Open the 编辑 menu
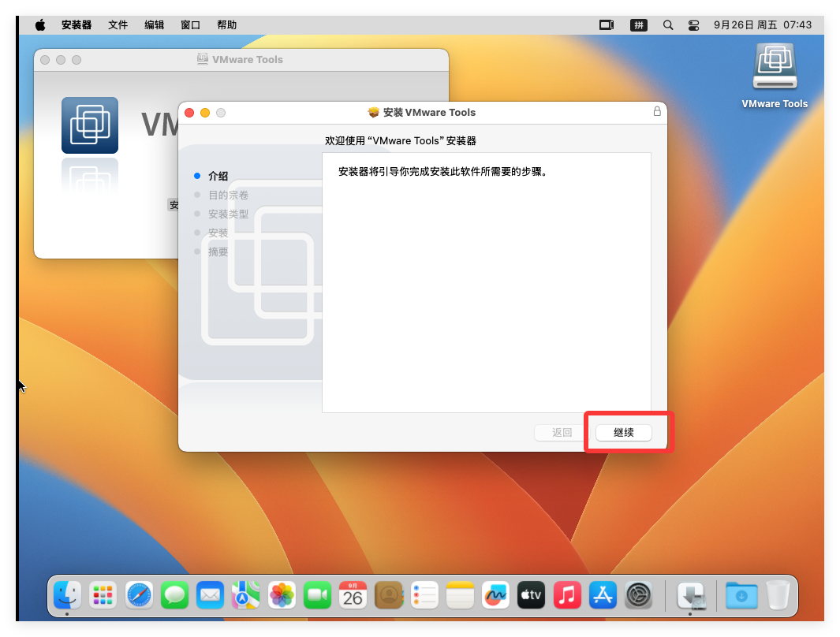This screenshot has width=840, height=637. (x=155, y=24)
